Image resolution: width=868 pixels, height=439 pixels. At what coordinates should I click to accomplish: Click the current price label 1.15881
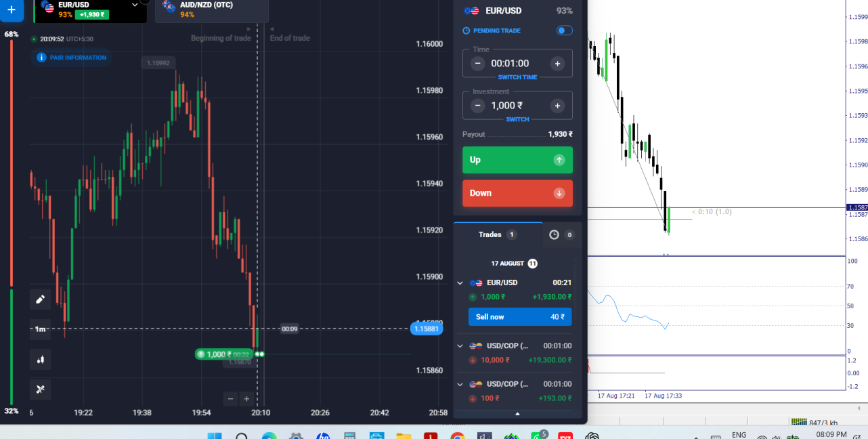tap(427, 329)
